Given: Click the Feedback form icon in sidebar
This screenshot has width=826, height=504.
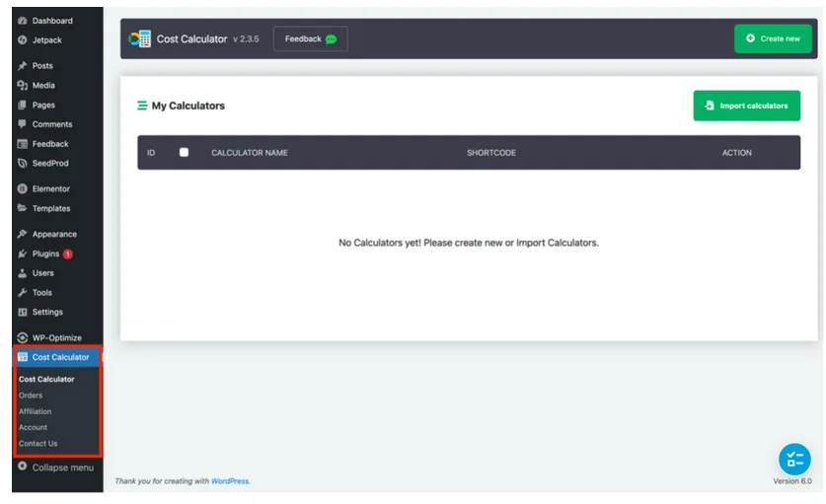Looking at the screenshot, I should coord(22,144).
